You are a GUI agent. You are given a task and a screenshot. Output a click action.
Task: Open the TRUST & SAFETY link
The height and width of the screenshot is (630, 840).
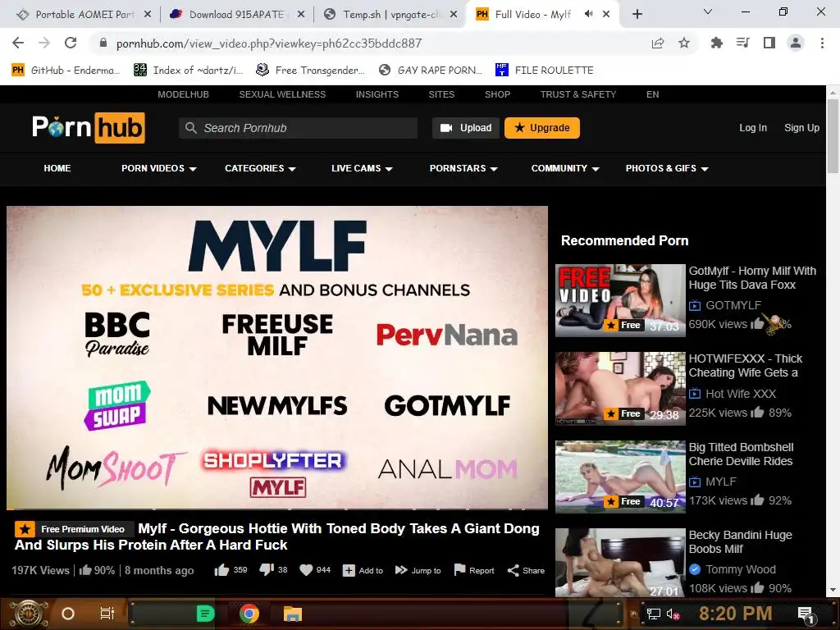tap(578, 94)
